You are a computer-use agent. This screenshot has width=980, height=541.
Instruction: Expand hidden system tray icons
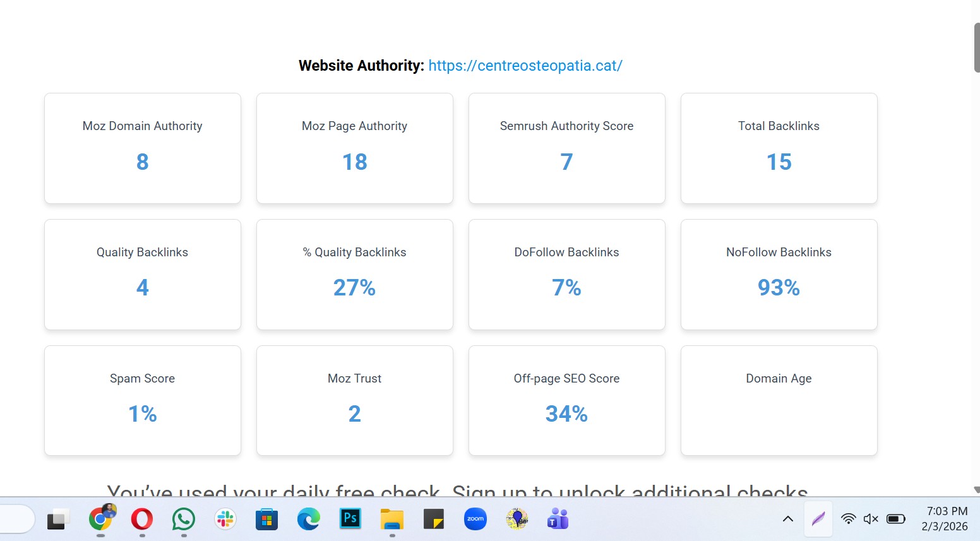point(787,519)
